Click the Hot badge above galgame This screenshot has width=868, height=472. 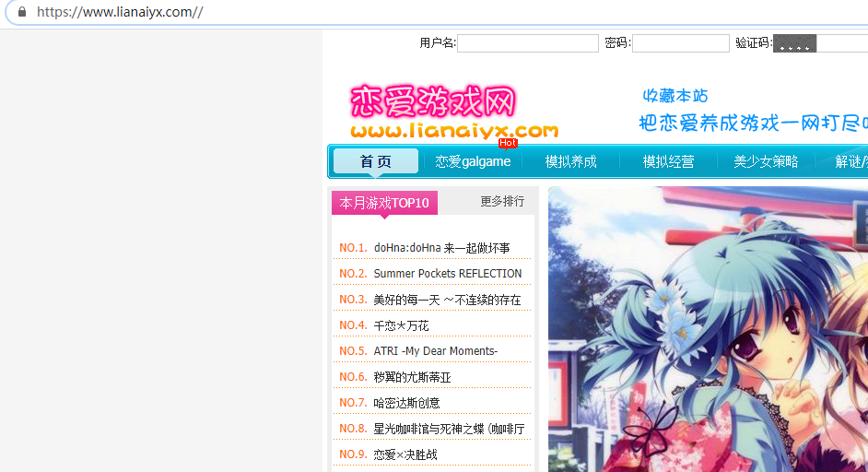coord(508,144)
